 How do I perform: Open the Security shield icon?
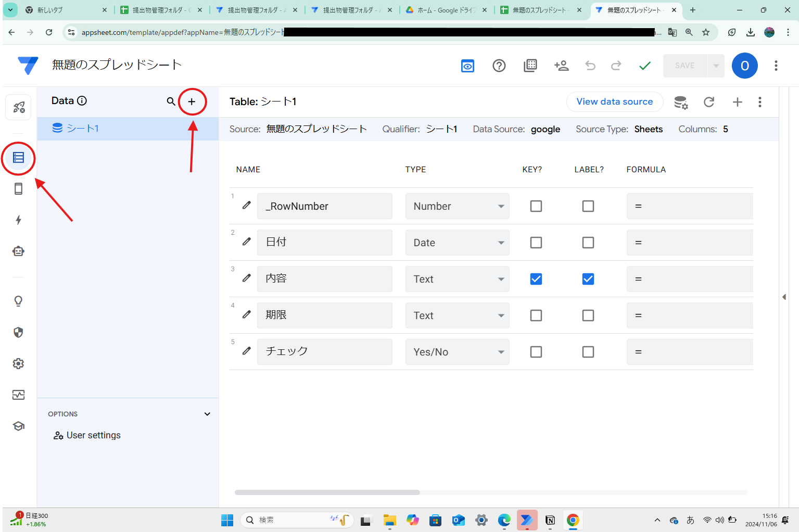(x=19, y=332)
